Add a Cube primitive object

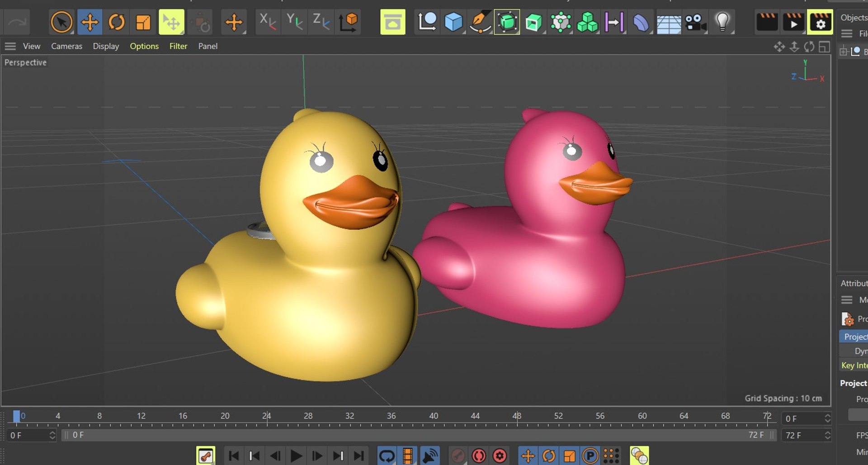coord(453,22)
